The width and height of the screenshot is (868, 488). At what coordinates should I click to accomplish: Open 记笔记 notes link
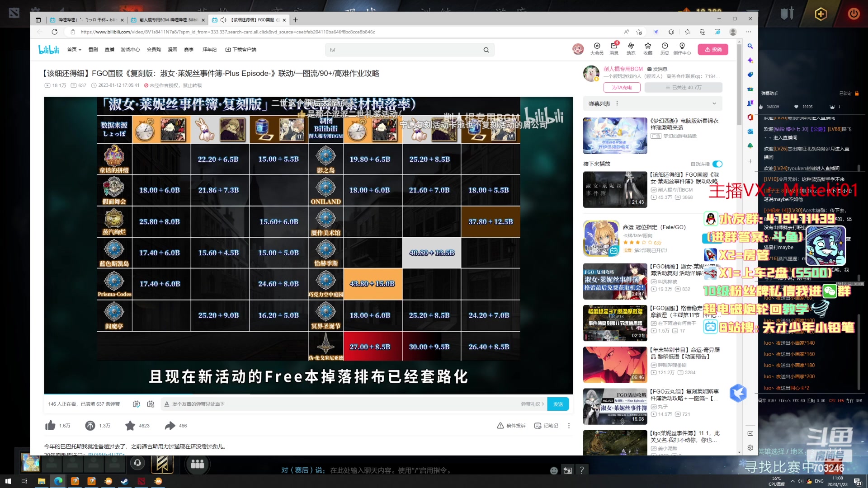[546, 426]
